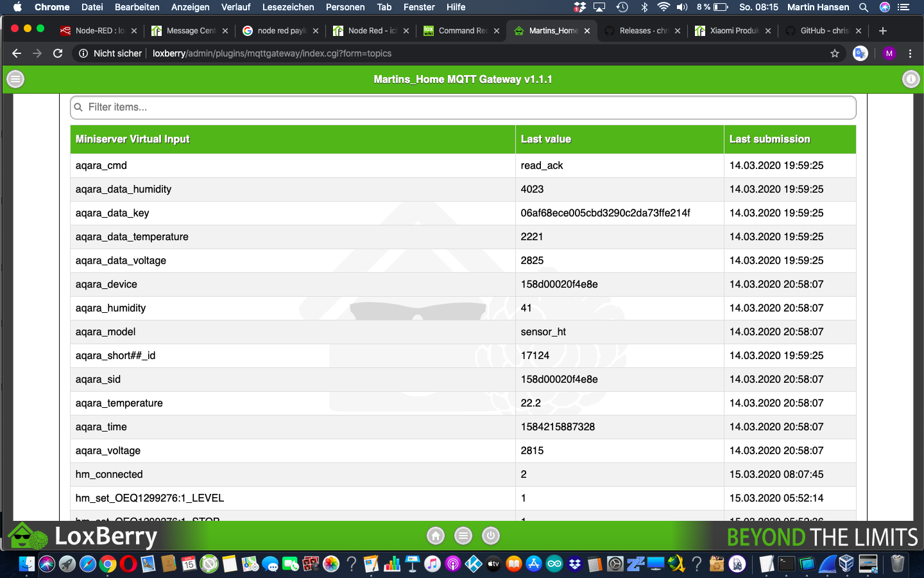Open Terminal from the Dock
The height and width of the screenshot is (578, 924).
pos(787,564)
